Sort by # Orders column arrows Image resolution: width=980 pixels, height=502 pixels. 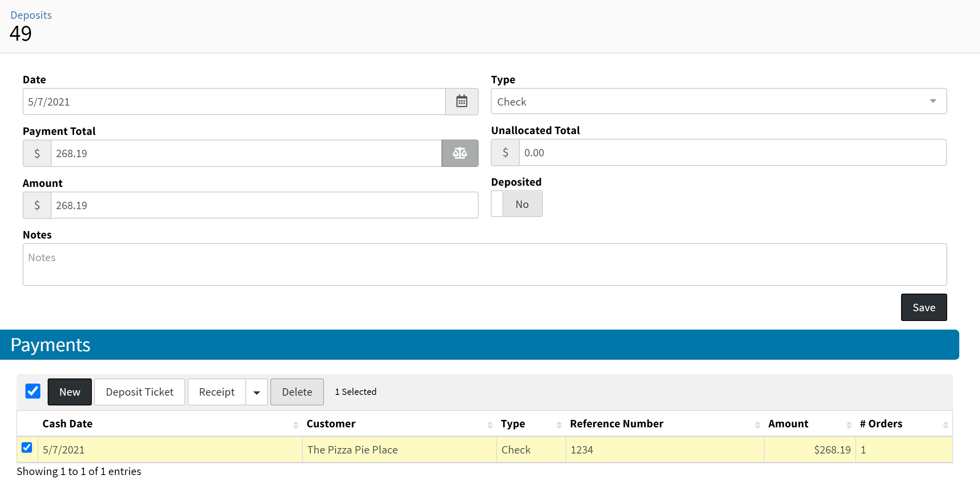click(x=945, y=425)
